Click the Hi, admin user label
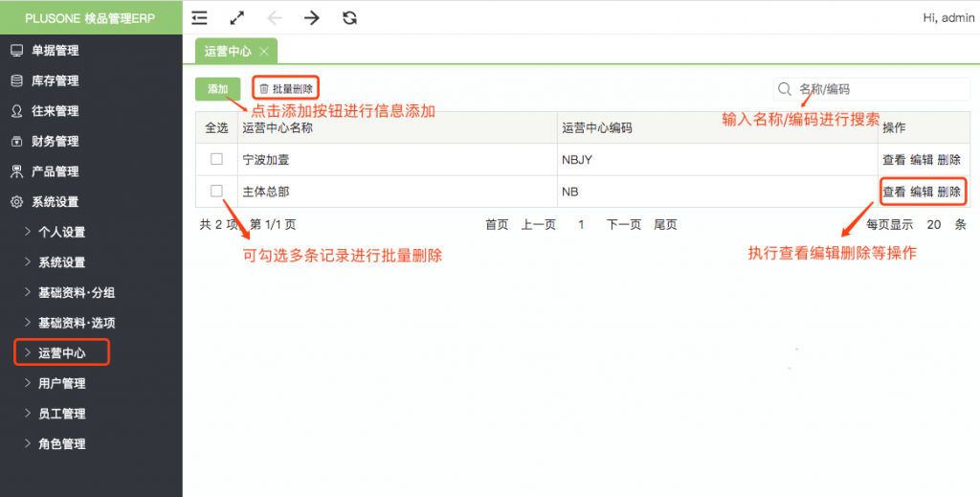This screenshot has width=980, height=497. point(948,17)
